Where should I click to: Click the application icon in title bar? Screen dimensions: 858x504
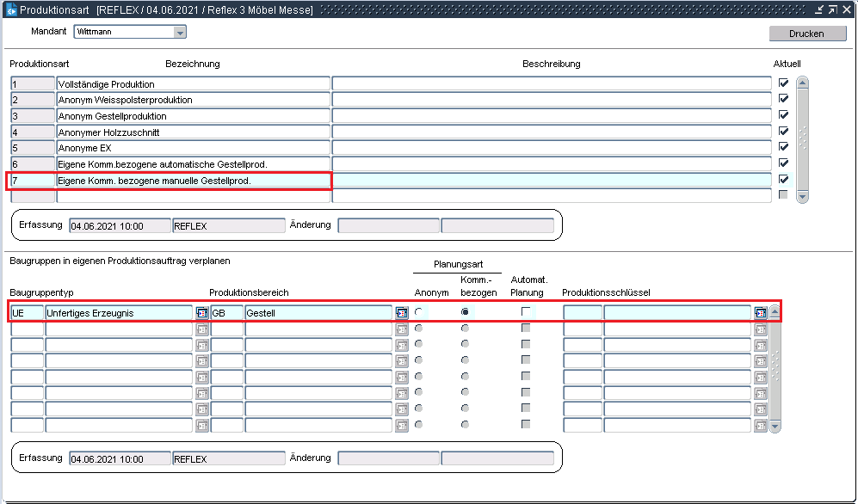pos(10,10)
